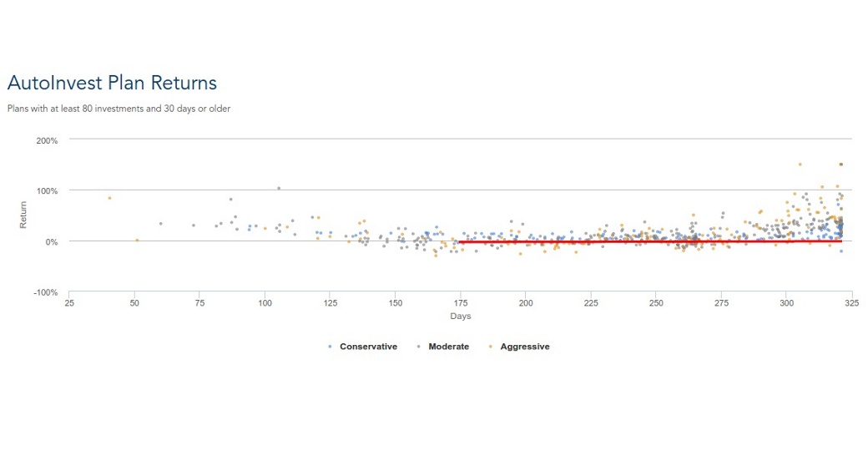Click the 50 tick on Days axis
The height and width of the screenshot is (451, 868).
point(134,303)
